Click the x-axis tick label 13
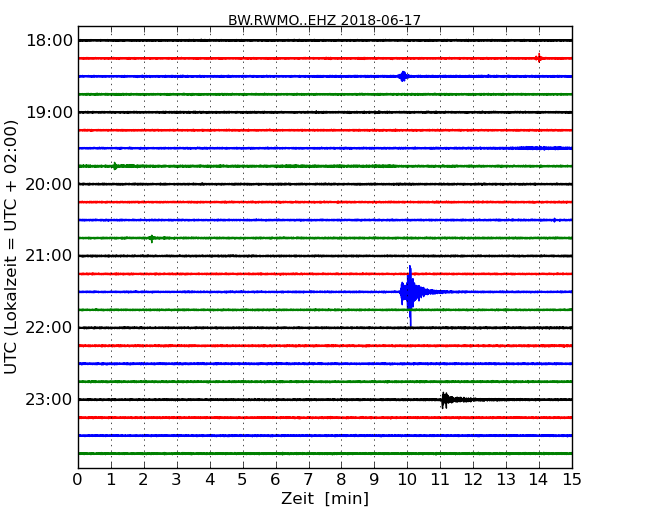650x520 pixels. click(x=506, y=480)
